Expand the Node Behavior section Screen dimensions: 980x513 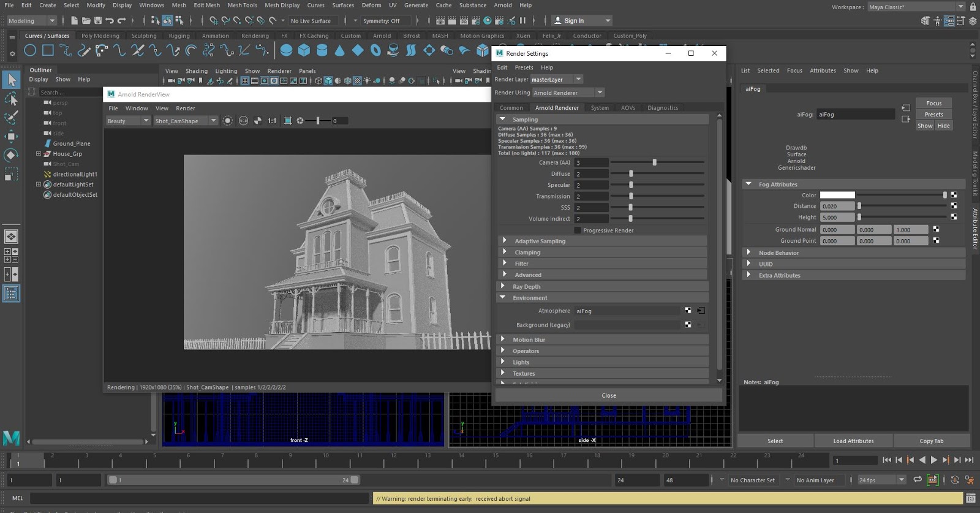(x=854, y=253)
